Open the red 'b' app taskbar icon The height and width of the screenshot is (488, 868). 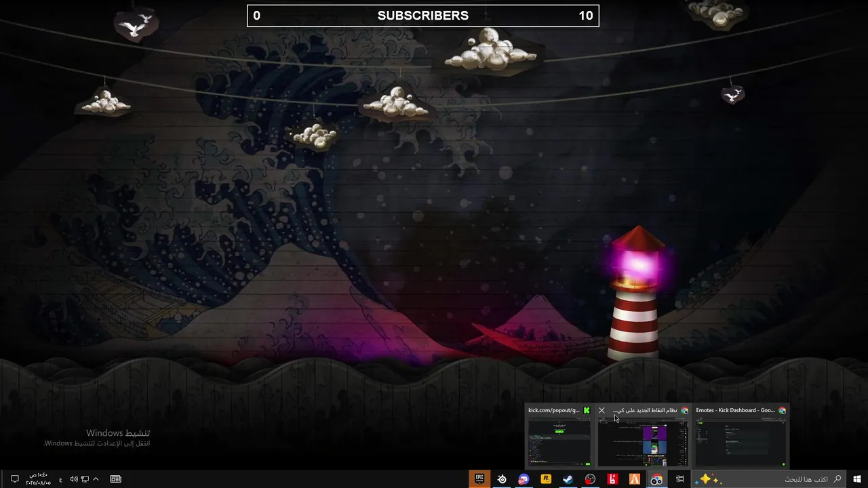(612, 479)
